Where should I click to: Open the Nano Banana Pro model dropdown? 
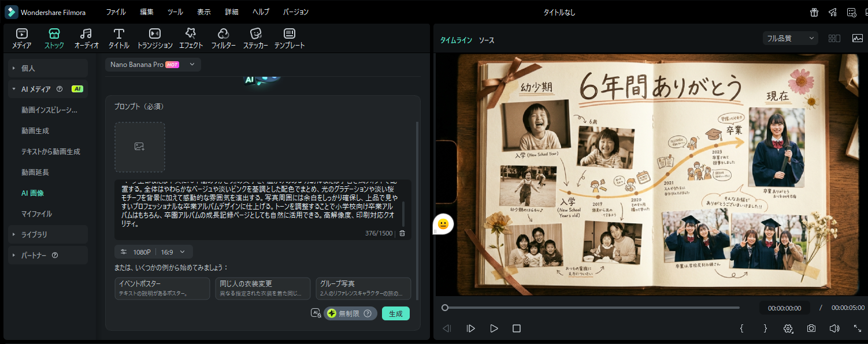point(153,65)
